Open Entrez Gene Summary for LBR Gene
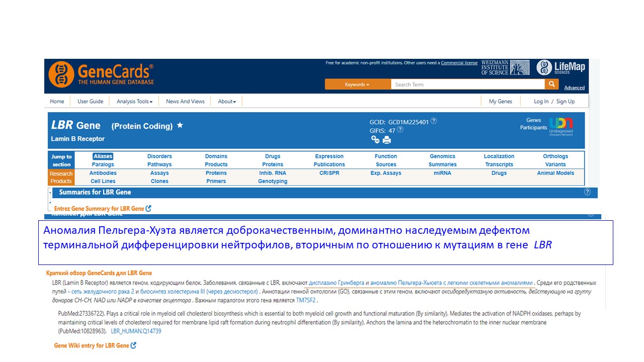Image resolution: width=644 pixels, height=362 pixels. click(x=99, y=208)
